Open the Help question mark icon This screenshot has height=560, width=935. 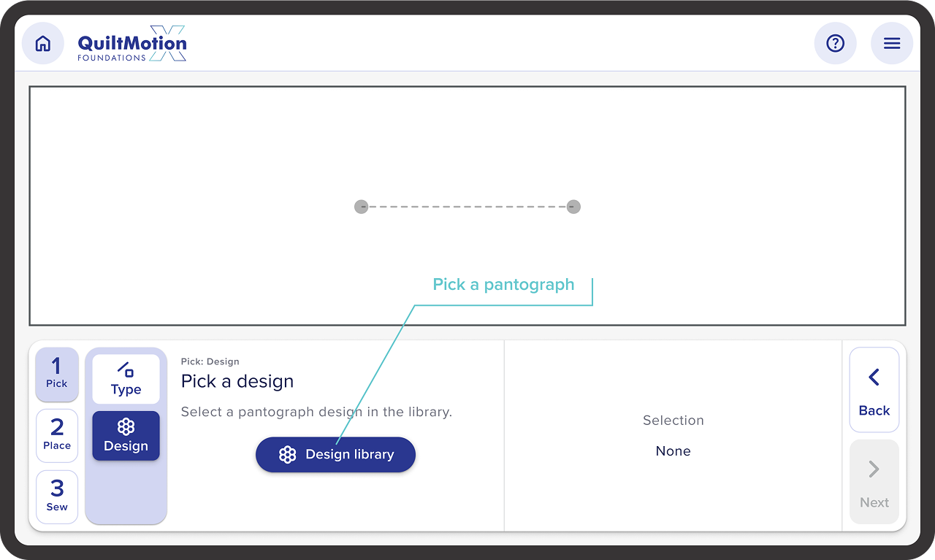tap(835, 44)
